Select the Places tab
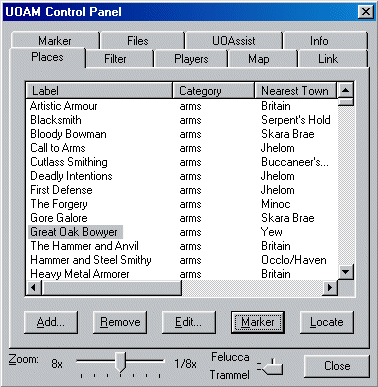378x387 pixels. [47, 57]
